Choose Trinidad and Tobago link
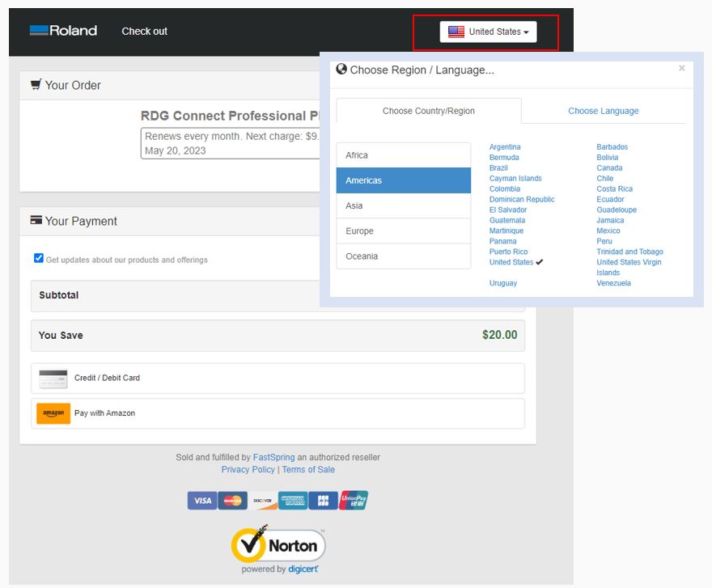 629,251
